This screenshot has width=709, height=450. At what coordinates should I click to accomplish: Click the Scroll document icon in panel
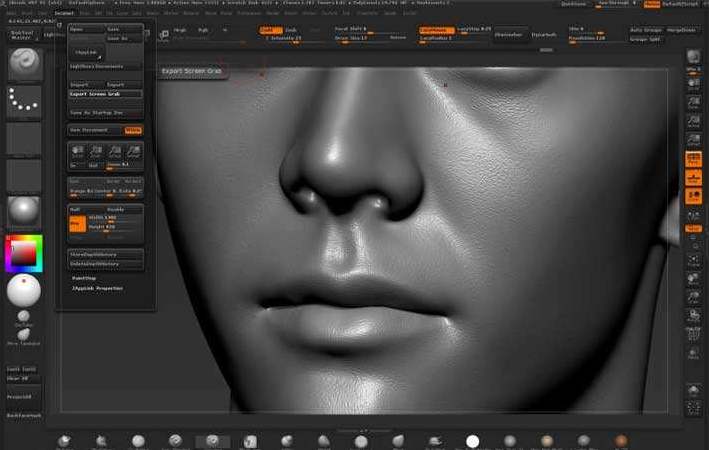pos(78,152)
